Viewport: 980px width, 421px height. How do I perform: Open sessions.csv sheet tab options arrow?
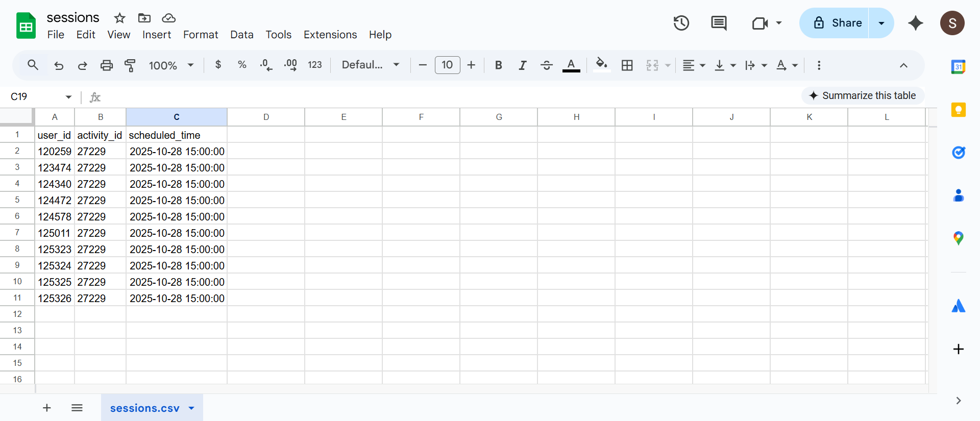(191, 408)
